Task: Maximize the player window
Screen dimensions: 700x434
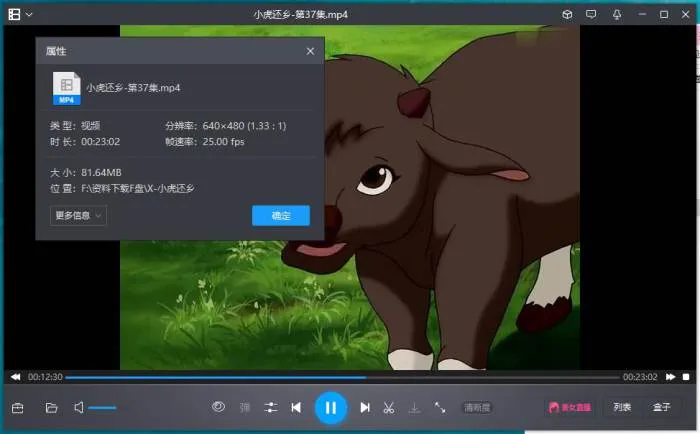Action: (x=664, y=14)
